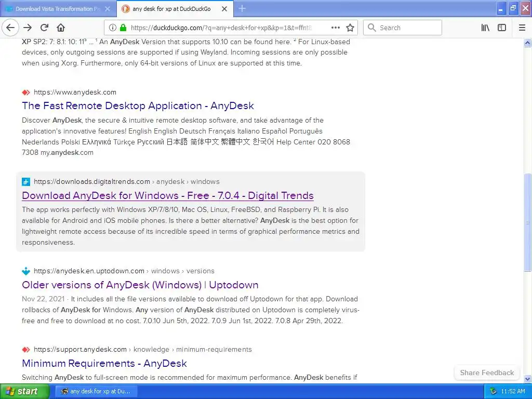Click the support.anydesk.com URL breadcrumb
Screen dimensions: 532x399
point(142,350)
